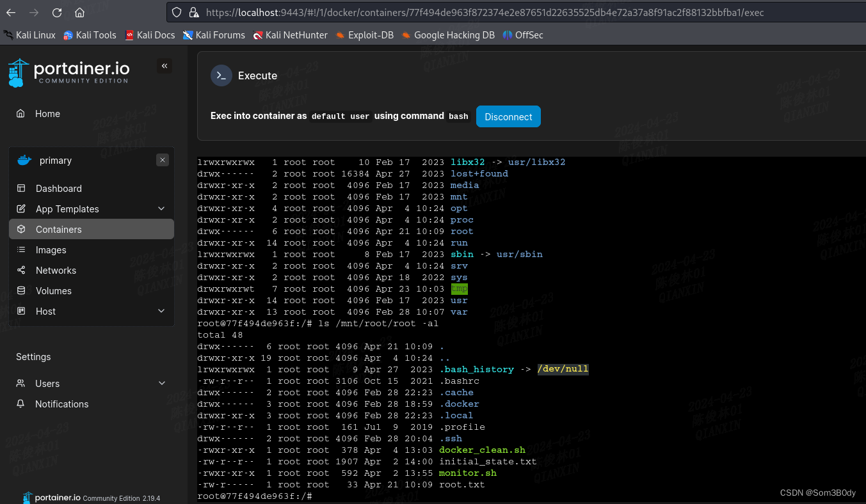Click the .bash_history entry in the listing
The image size is (866, 504).
(476, 369)
